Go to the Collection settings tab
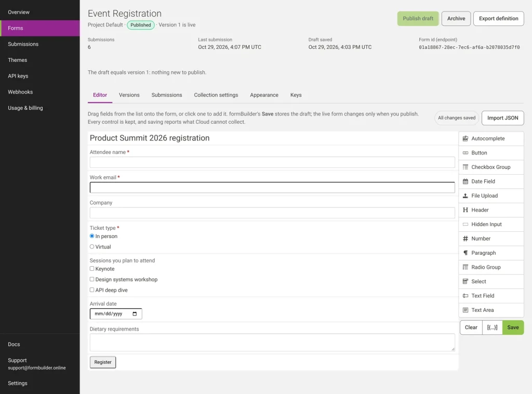Viewport: 532px width, 394px height. click(216, 95)
